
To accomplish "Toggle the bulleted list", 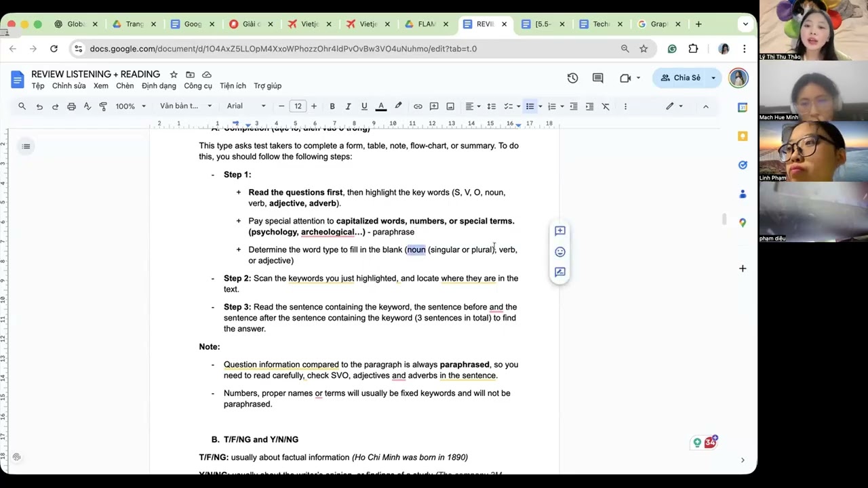I will coord(530,106).
